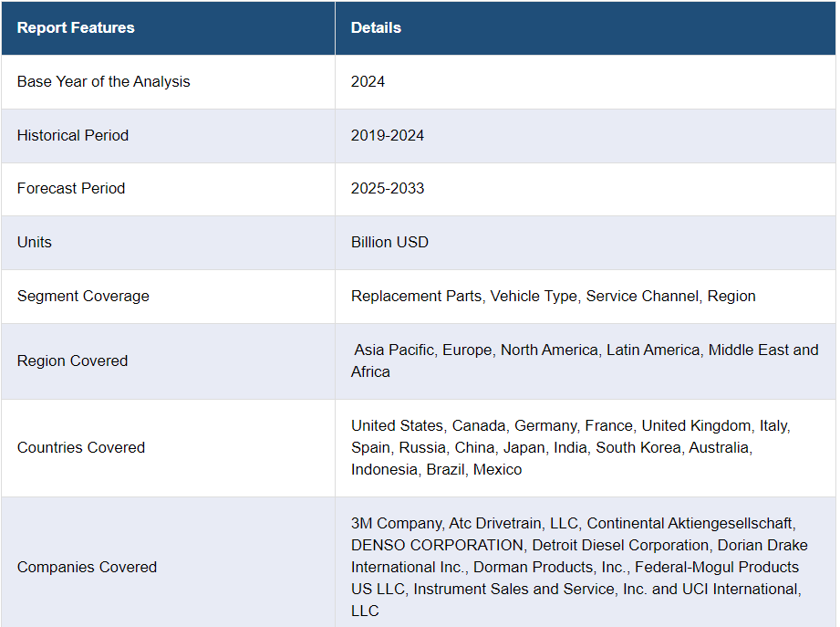
Task: Select the Companies Covered row label
Action: tap(87, 567)
